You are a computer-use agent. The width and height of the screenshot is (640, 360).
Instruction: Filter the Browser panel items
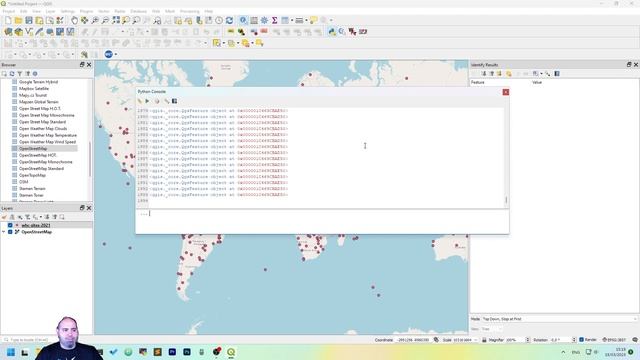(x=20, y=73)
